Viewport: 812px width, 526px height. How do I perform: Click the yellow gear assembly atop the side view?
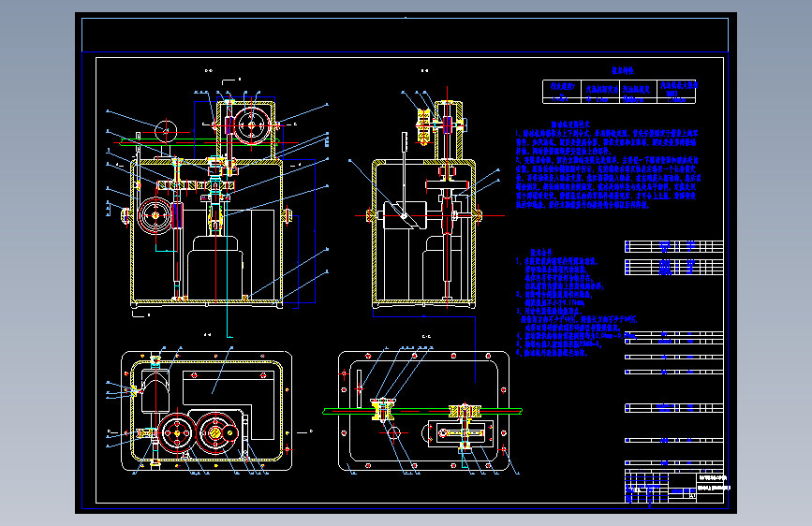[x=423, y=126]
